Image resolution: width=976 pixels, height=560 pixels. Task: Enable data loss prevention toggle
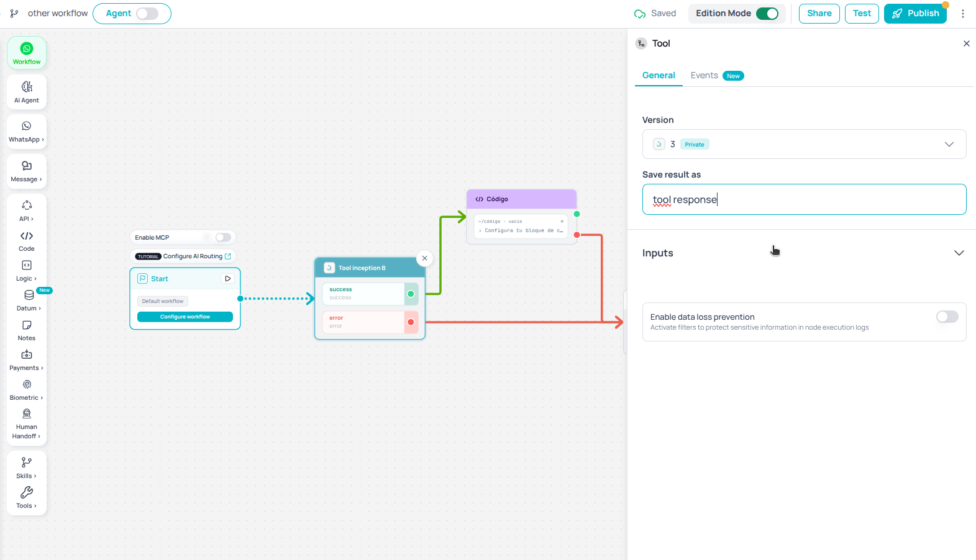pyautogui.click(x=947, y=317)
